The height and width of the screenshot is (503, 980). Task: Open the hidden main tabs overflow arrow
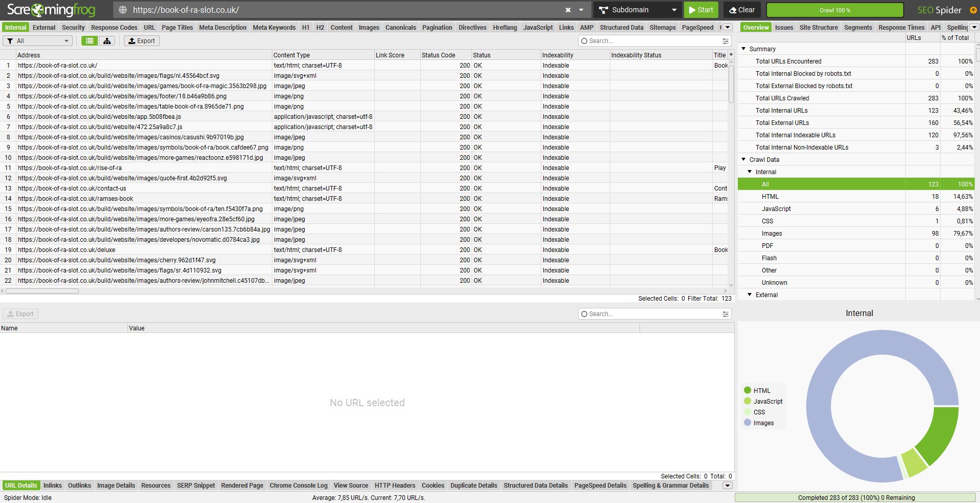pos(728,27)
